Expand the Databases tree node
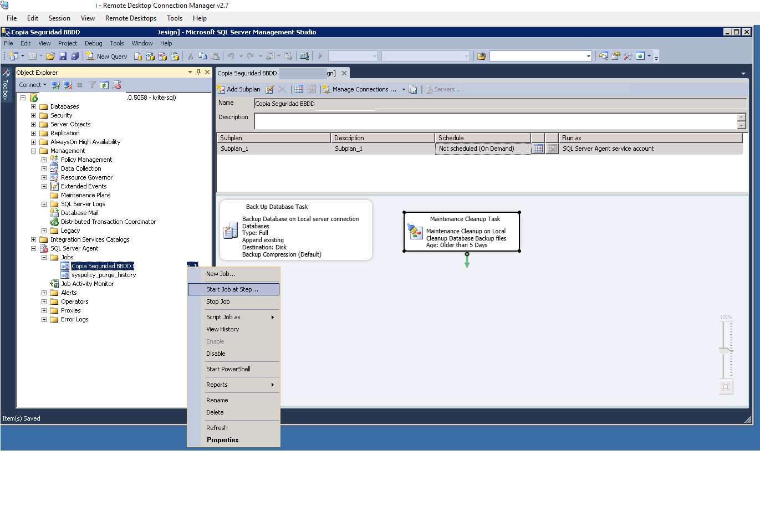The image size is (760, 532). coord(33,106)
